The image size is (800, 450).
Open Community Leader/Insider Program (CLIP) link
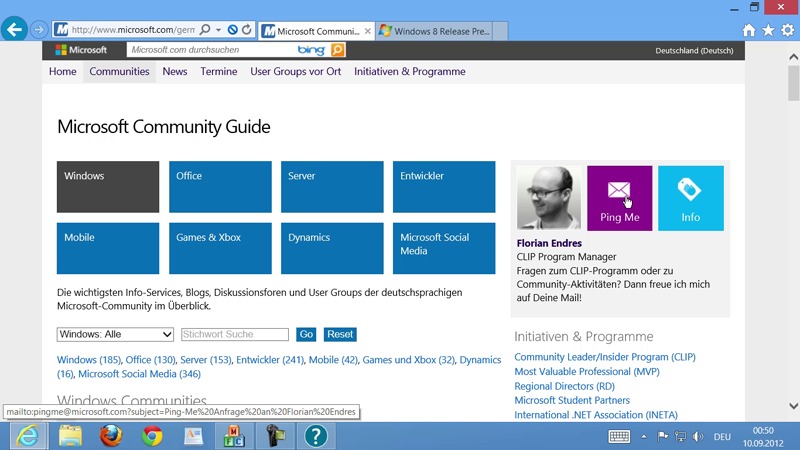coord(605,357)
